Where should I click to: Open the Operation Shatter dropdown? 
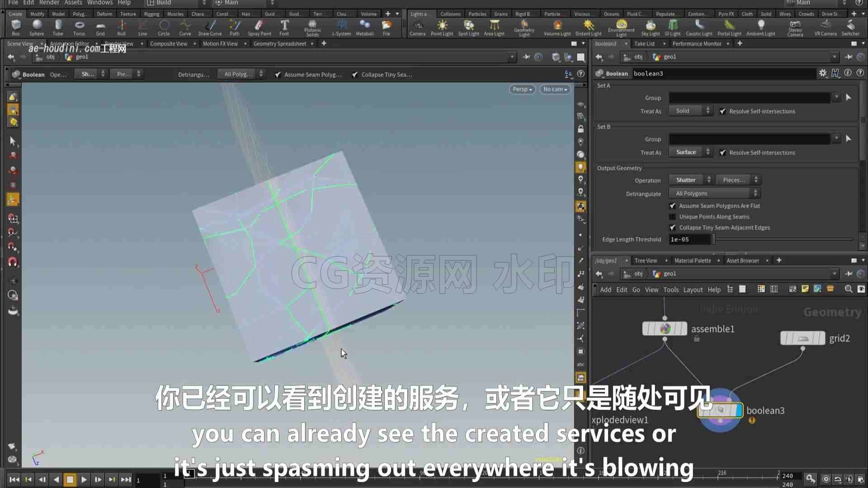tap(690, 180)
